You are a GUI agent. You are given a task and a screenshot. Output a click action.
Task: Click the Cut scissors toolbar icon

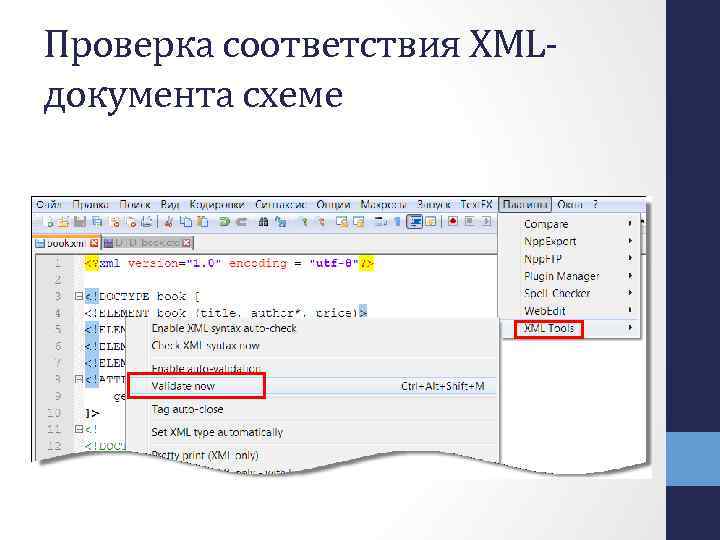pos(168,222)
